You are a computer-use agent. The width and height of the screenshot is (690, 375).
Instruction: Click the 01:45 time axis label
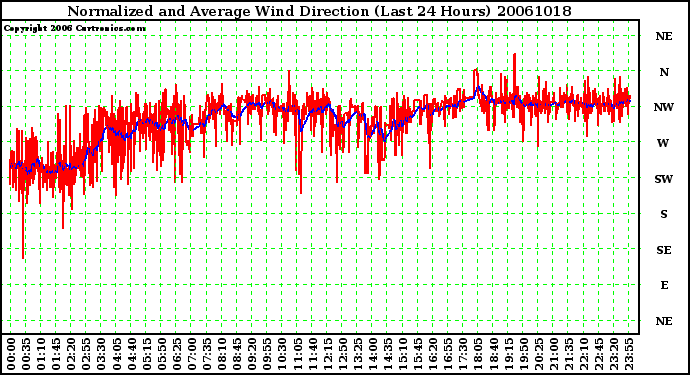56,354
